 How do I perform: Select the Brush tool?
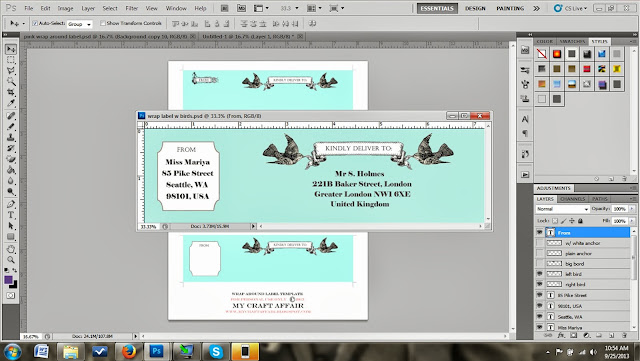(11, 126)
